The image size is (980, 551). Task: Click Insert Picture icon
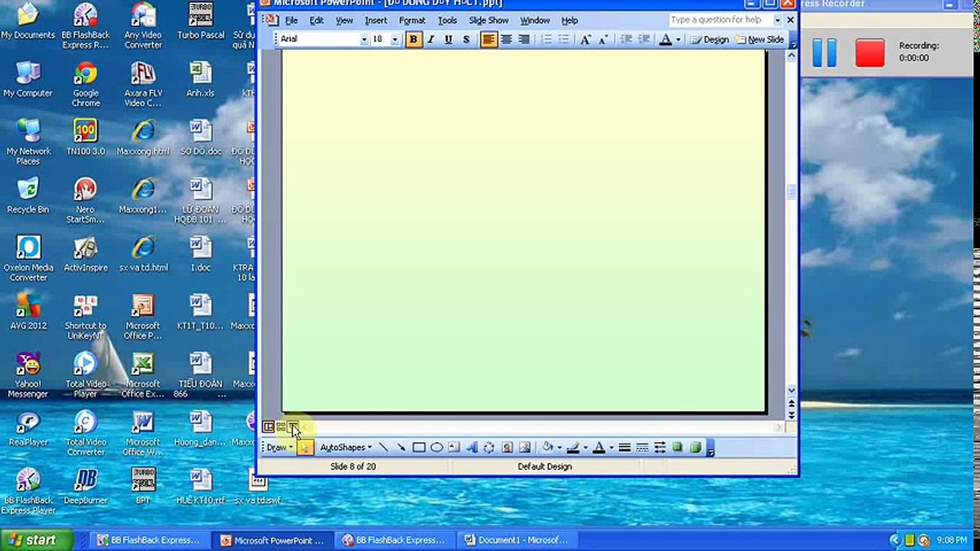click(x=524, y=448)
